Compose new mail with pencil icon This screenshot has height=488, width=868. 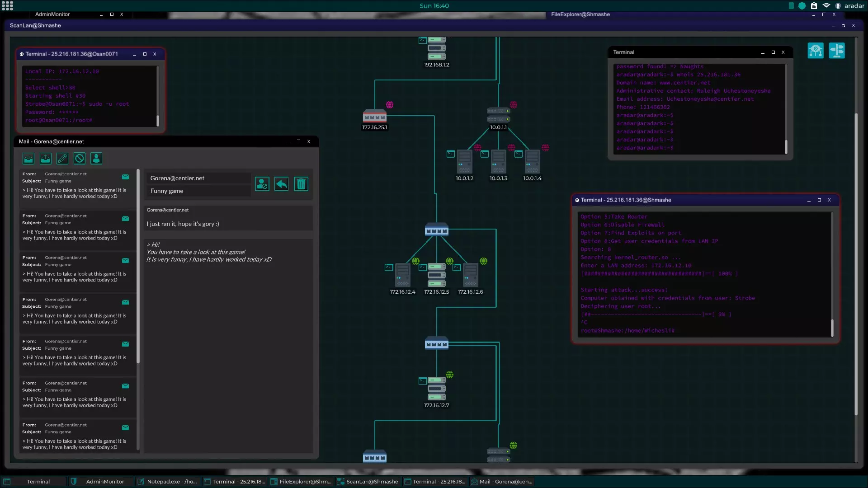(62, 159)
